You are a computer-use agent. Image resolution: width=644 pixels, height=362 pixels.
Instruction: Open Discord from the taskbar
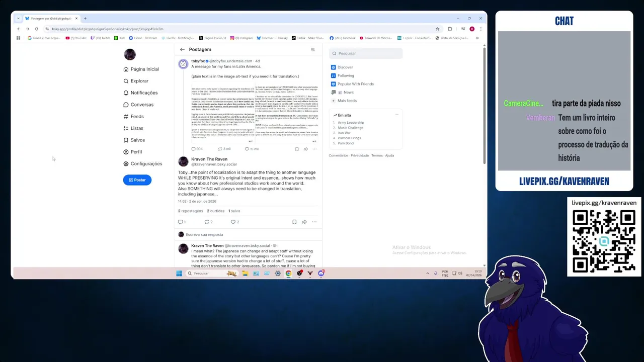tap(321, 274)
